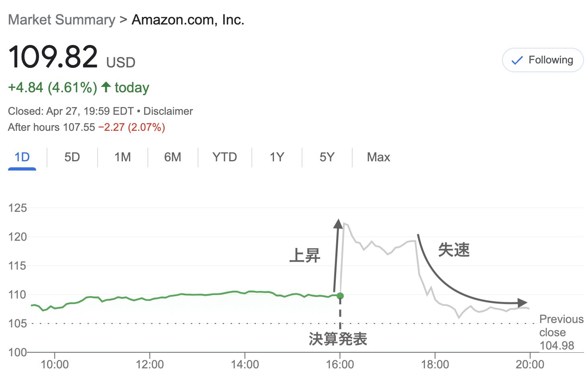Click the Amazon.com, Inc. title
588x382 pixels.
pos(188,20)
